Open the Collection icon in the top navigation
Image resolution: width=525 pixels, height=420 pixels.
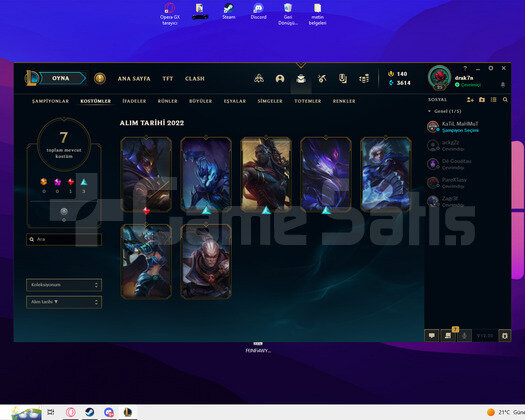click(x=301, y=79)
